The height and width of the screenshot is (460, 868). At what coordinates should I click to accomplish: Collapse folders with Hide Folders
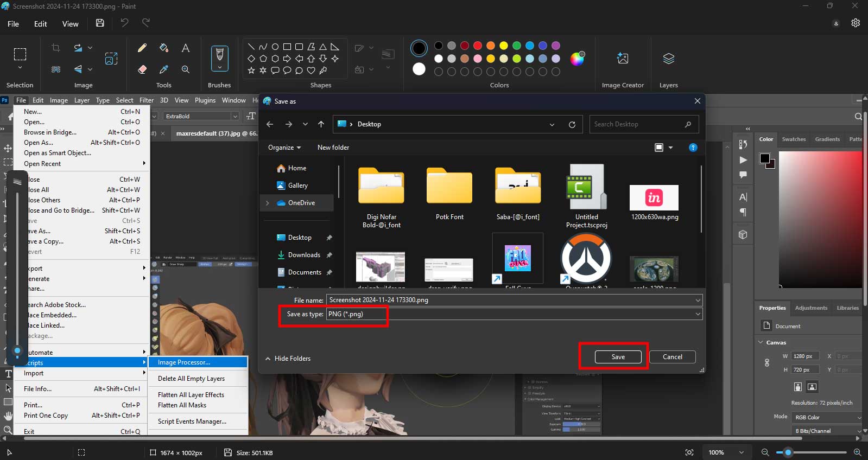pyautogui.click(x=288, y=359)
